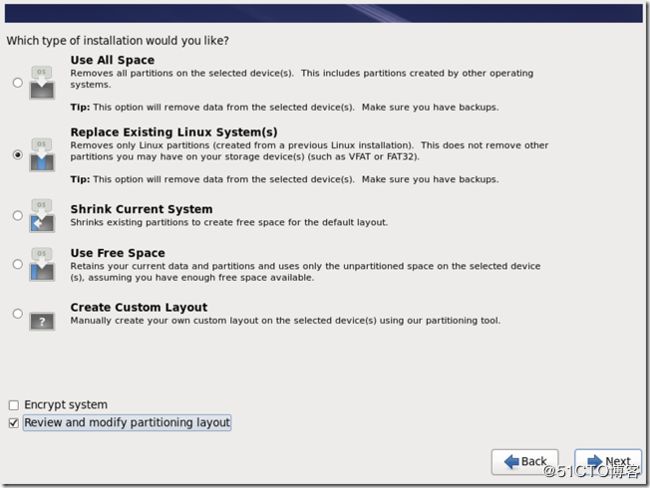Screen dimensions: 650x488
Task: Click the Shrink Current System icon
Action: [42, 215]
